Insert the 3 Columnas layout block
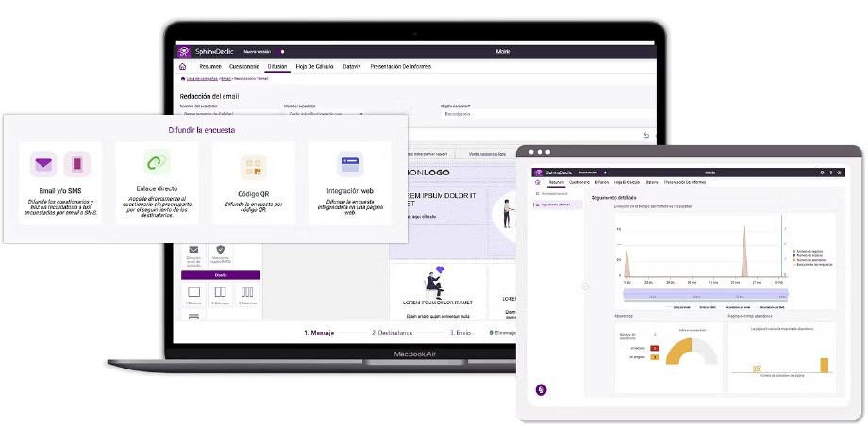 [247, 295]
